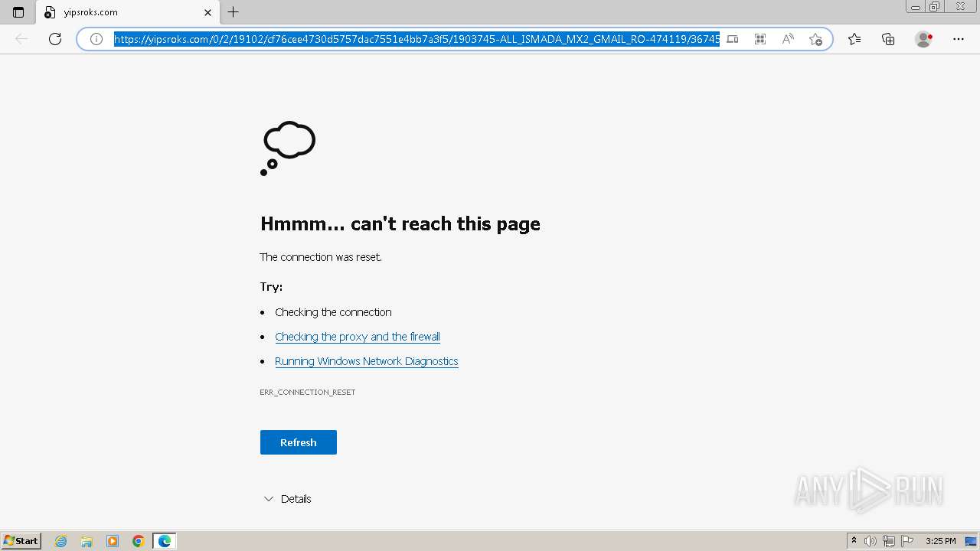The width and height of the screenshot is (980, 551).
Task: Open 'Checking the proxy and the firewall' link
Action: (358, 337)
